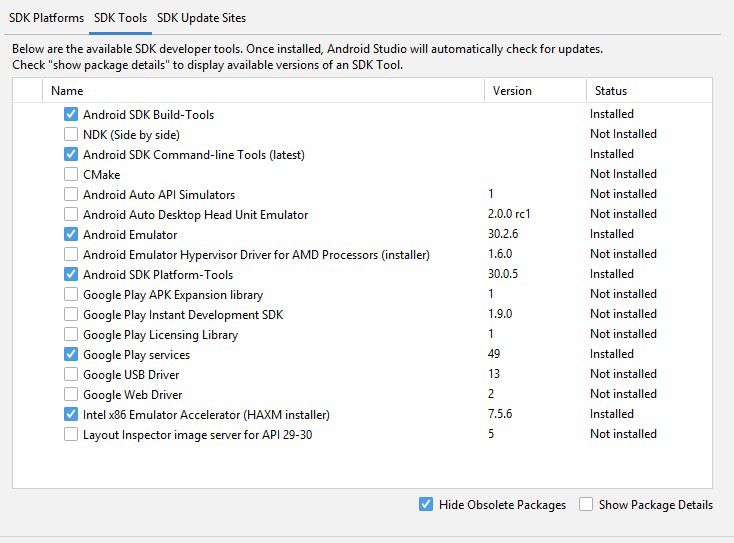Switch to the SDK Platforms tab
Viewport: 734px width, 543px height.
coord(46,18)
